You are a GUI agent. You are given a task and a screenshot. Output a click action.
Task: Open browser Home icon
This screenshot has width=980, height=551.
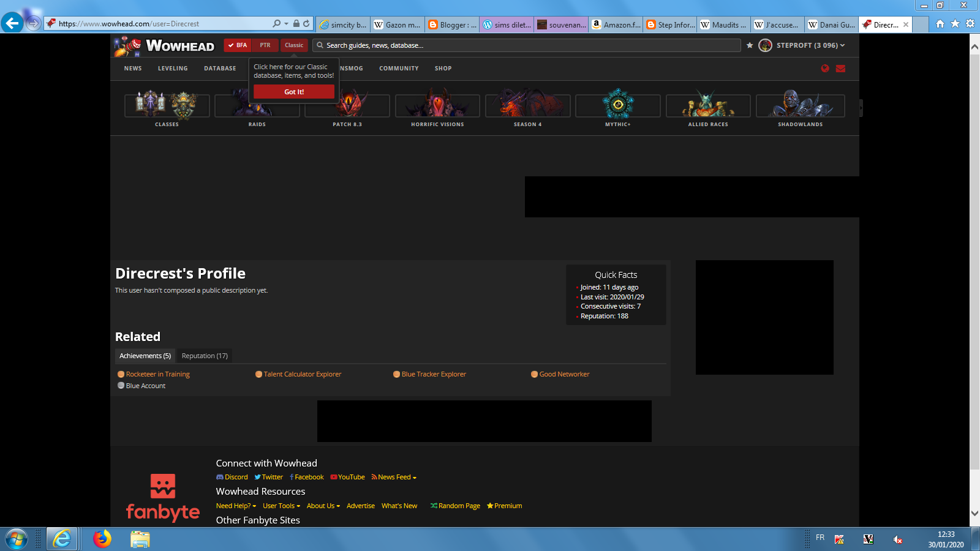(x=940, y=24)
